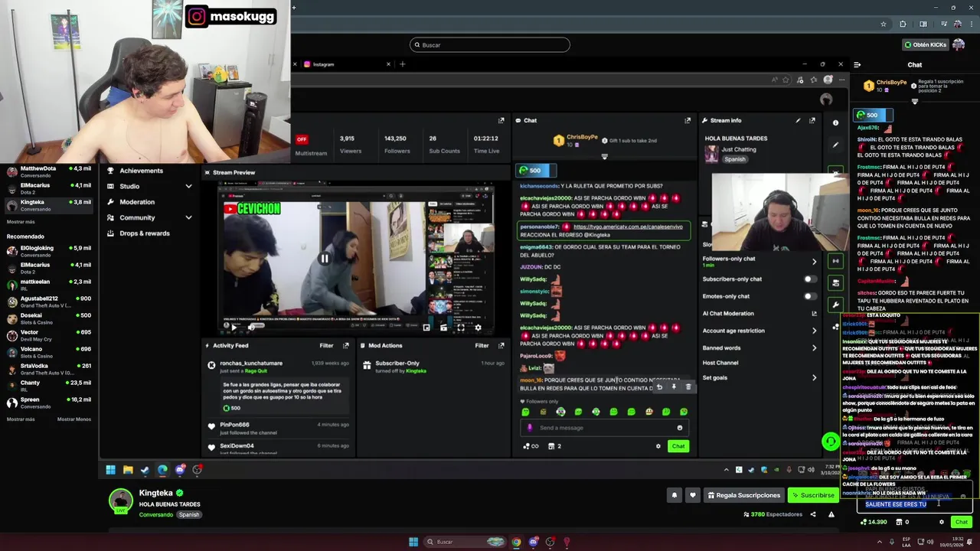Viewport: 980px width, 551px height.
Task: Pause the Stream Preview video
Action: tap(325, 259)
